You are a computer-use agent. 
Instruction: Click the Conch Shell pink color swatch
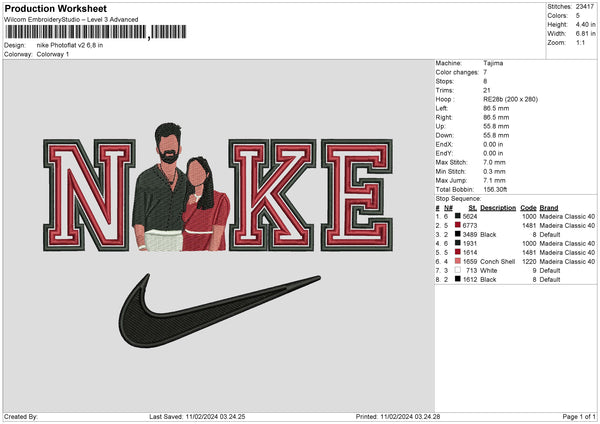[458, 261]
